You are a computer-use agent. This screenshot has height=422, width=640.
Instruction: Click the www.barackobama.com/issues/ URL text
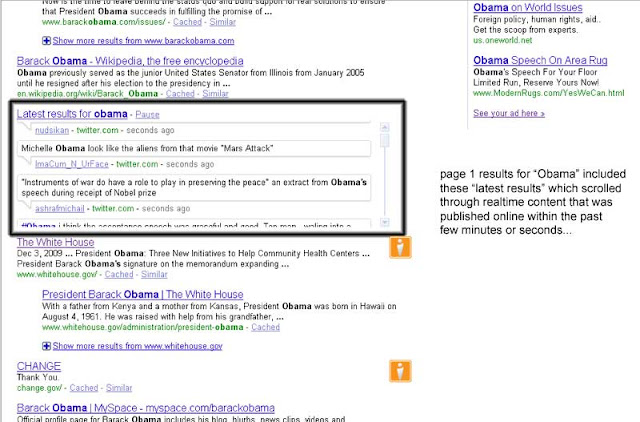(x=104, y=22)
